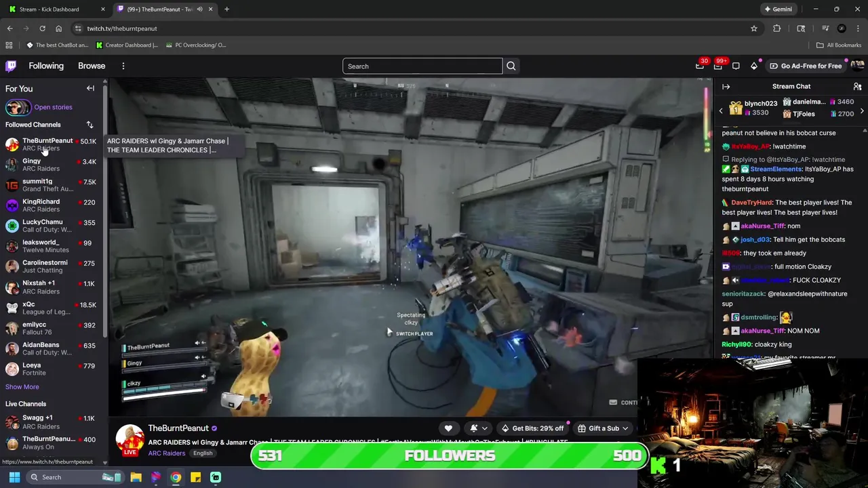Click the heart unfollow button
Image resolution: width=868 pixels, height=488 pixels.
click(448, 428)
